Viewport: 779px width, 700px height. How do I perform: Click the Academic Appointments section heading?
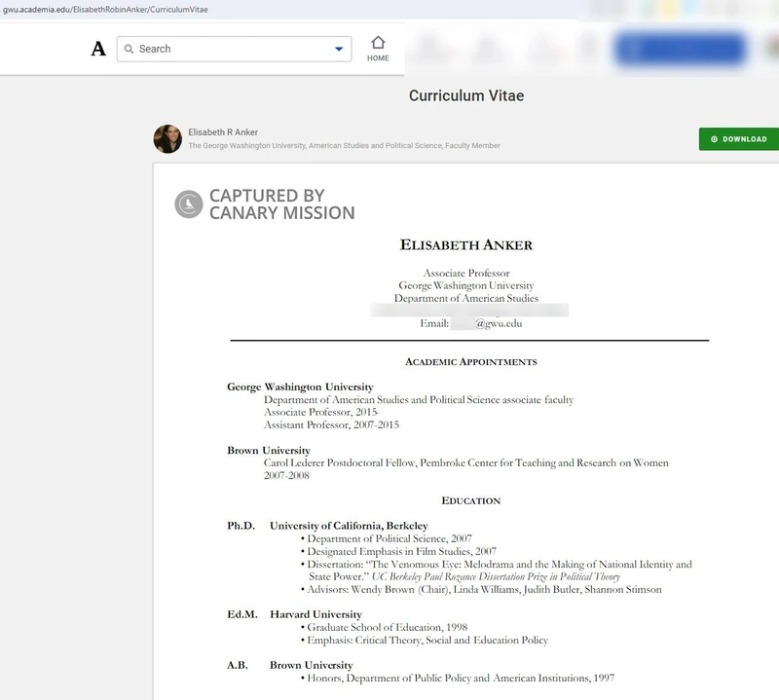tap(470, 362)
